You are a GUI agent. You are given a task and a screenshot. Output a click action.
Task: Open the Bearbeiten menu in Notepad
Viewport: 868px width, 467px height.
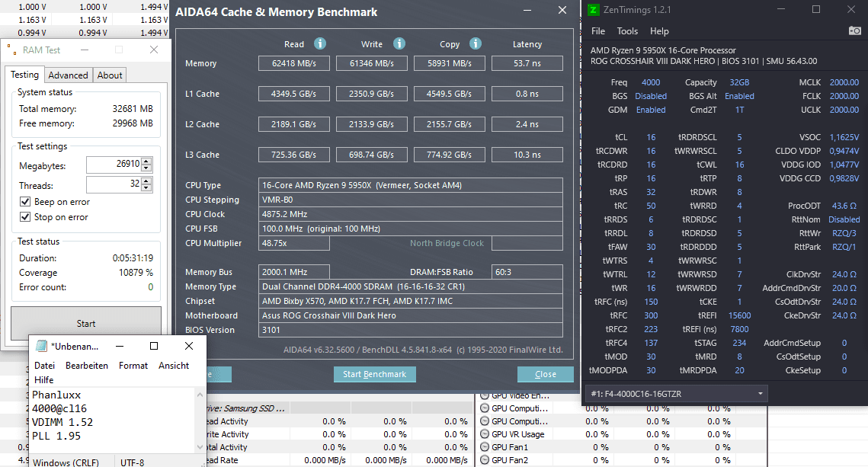87,366
